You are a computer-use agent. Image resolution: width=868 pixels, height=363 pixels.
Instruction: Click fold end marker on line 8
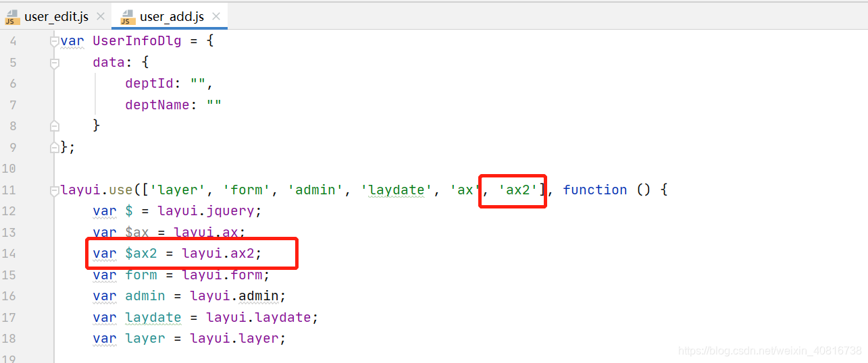[55, 125]
